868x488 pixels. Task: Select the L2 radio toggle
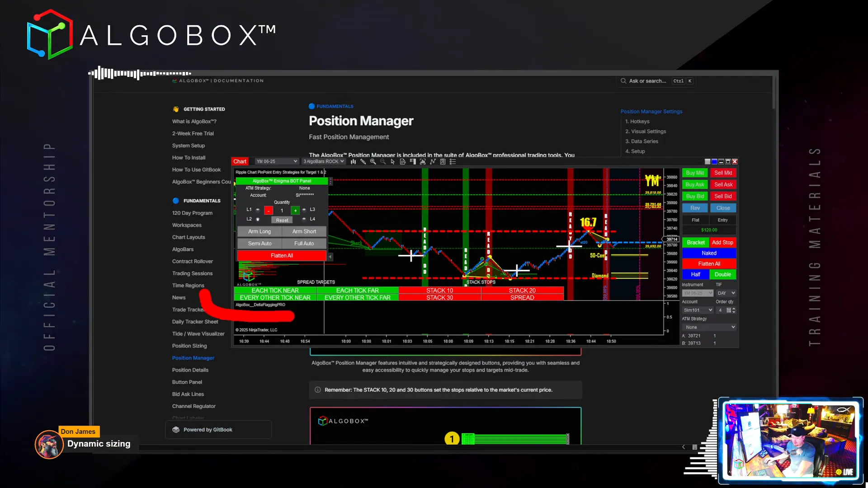coord(258,219)
